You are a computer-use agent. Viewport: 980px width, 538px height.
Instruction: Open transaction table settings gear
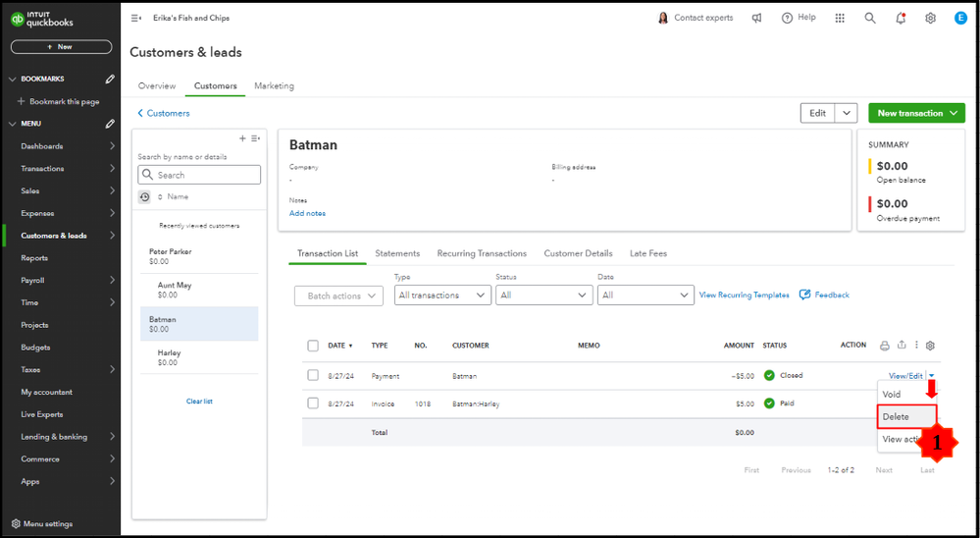pyautogui.click(x=930, y=346)
